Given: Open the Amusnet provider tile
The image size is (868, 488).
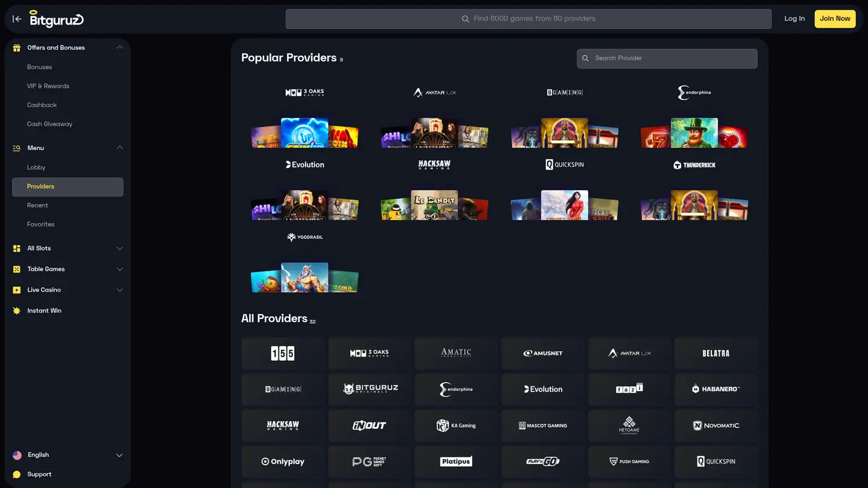Looking at the screenshot, I should (543, 353).
